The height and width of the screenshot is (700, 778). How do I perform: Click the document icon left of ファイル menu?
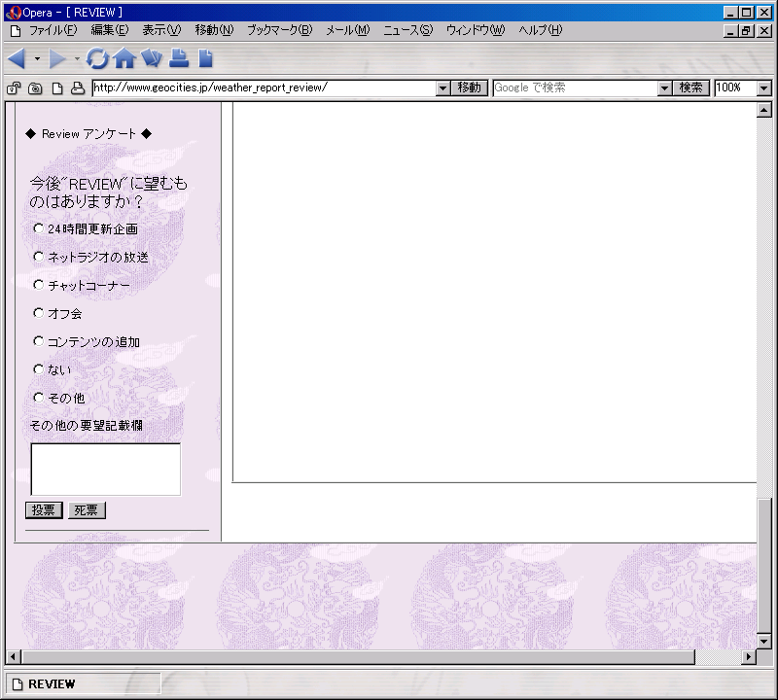(x=16, y=31)
